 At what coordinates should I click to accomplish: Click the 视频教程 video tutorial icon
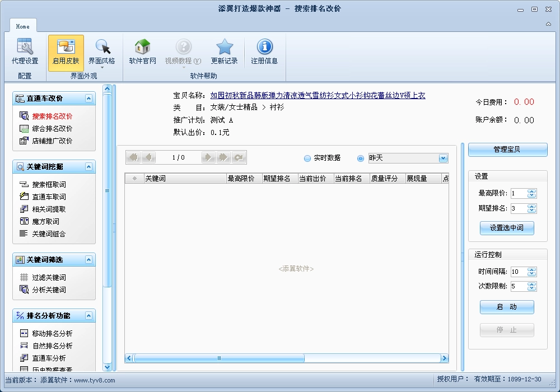183,50
